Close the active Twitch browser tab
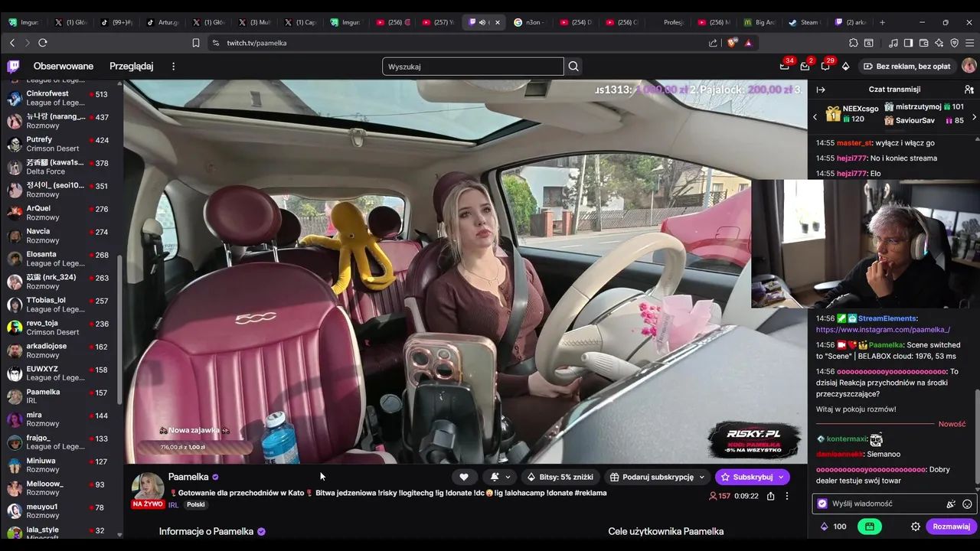The image size is (980, 551). click(498, 22)
